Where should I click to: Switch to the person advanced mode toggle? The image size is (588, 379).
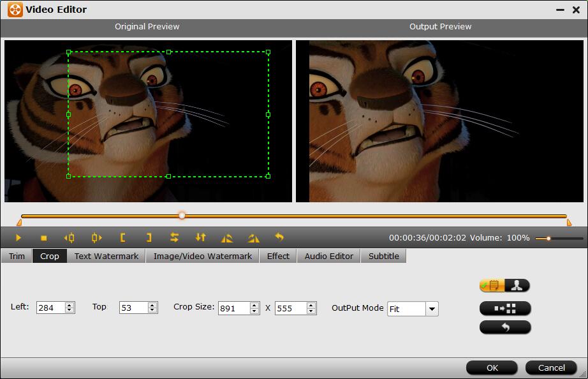coord(517,286)
